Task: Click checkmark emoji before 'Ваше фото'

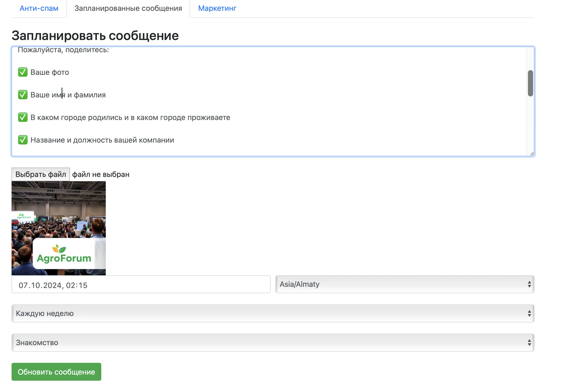Action: 23,72
